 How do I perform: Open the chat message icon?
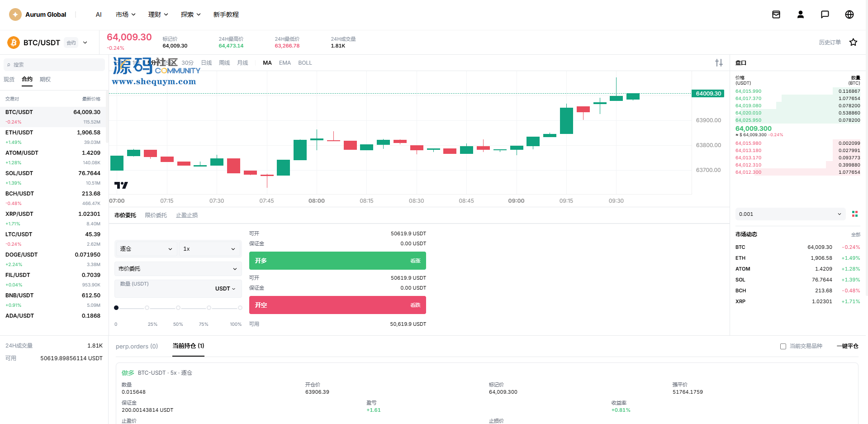(x=825, y=14)
